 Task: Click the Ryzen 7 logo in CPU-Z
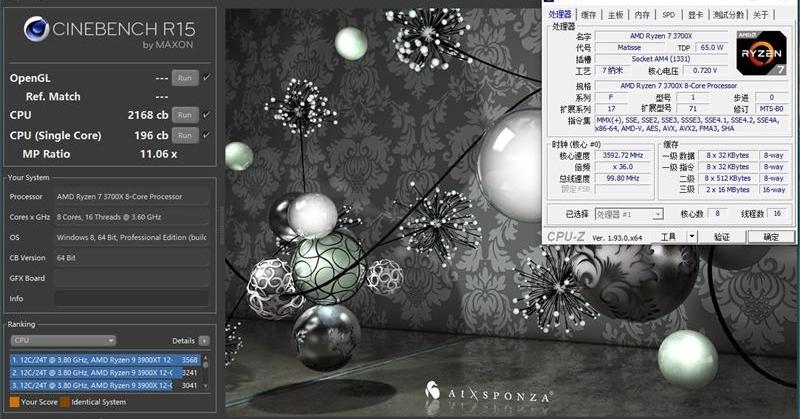tap(761, 53)
